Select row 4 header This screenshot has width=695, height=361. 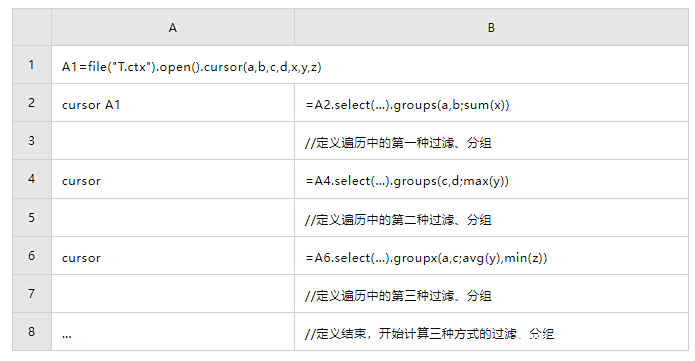click(x=31, y=179)
